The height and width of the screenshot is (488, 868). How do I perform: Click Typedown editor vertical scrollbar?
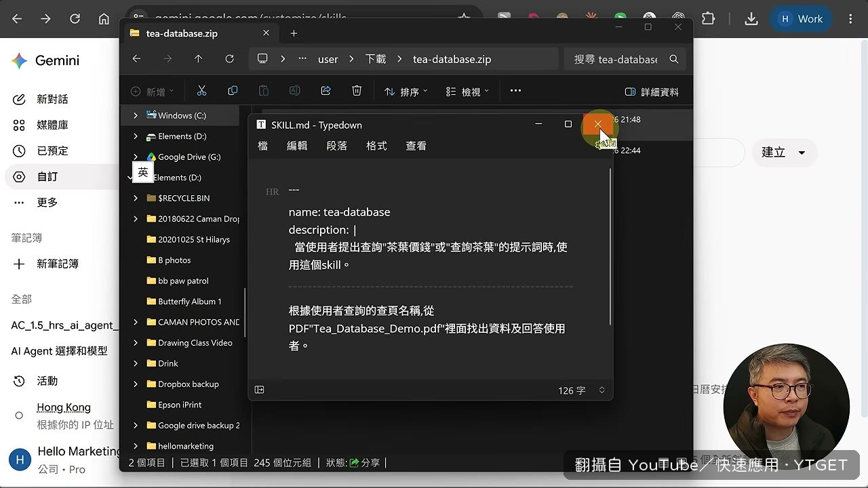tap(610, 247)
